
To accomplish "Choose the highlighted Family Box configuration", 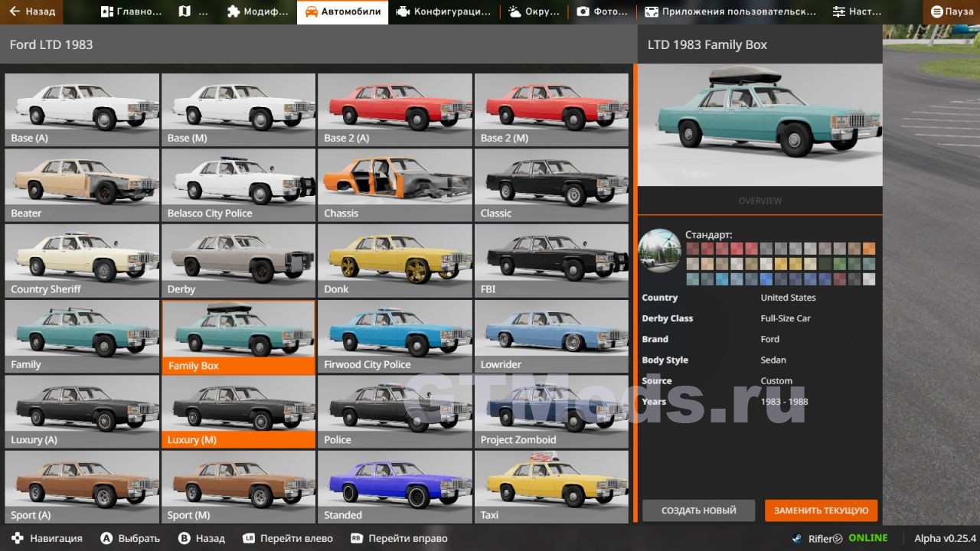I will pyautogui.click(x=239, y=337).
